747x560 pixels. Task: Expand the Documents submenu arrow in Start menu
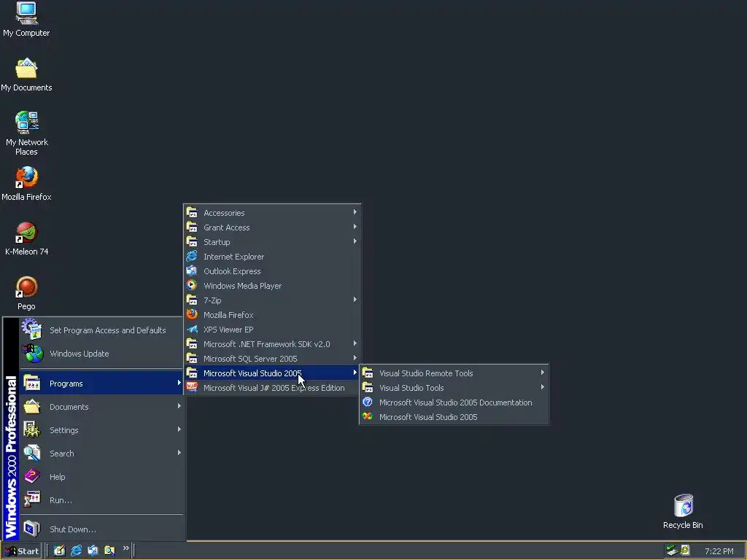coord(179,406)
